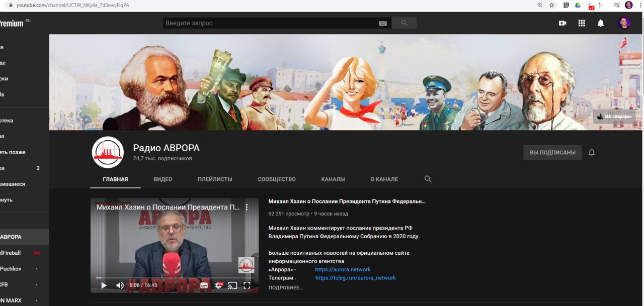Click the Aurora watermark logo in the video

pos(246,265)
